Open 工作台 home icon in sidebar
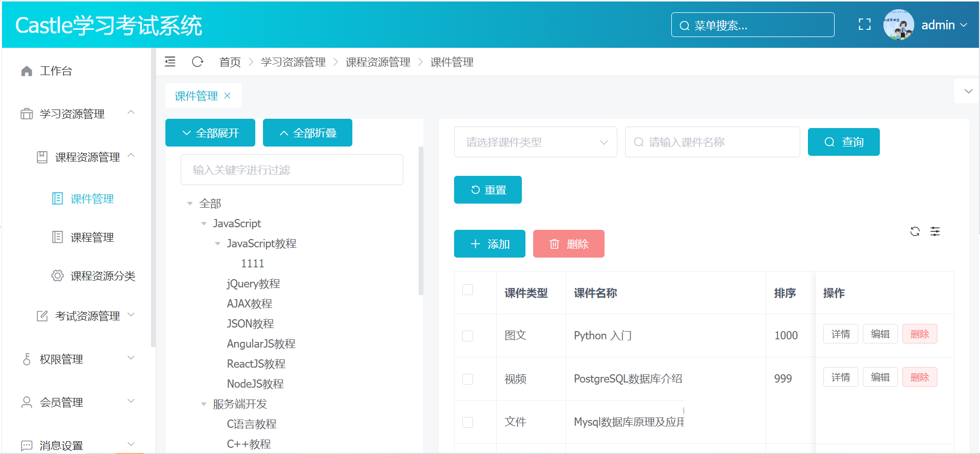Image resolution: width=980 pixels, height=454 pixels. pyautogui.click(x=27, y=71)
